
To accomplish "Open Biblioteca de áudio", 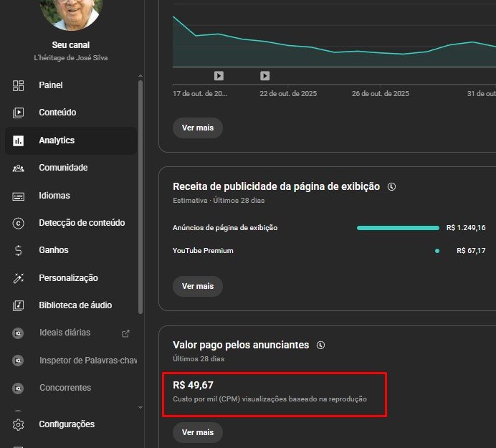I will point(71,305).
